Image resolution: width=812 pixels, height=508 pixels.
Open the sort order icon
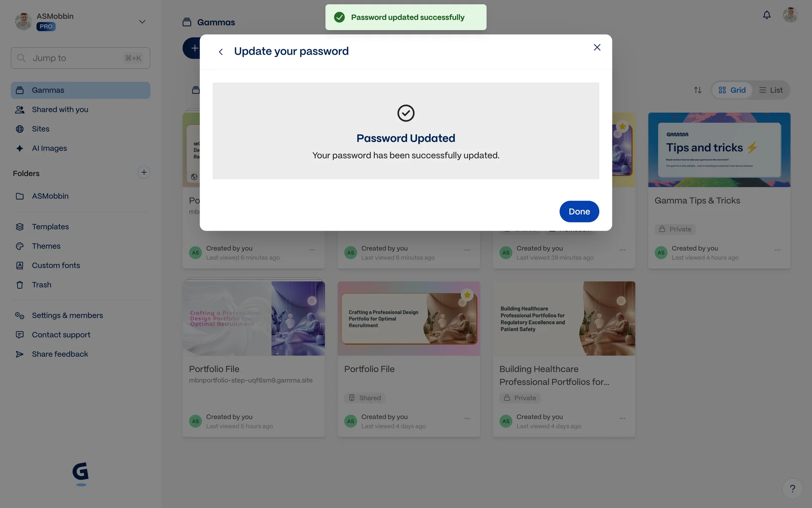click(x=698, y=90)
